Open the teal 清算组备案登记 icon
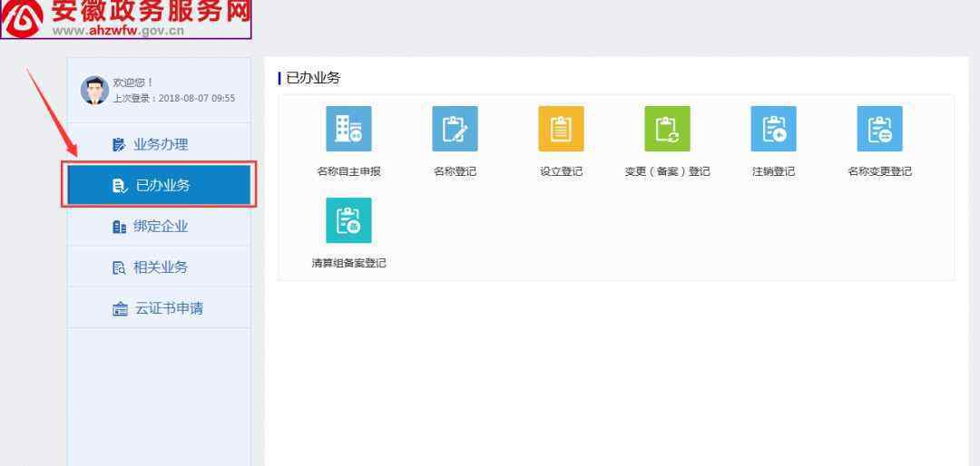 click(348, 220)
